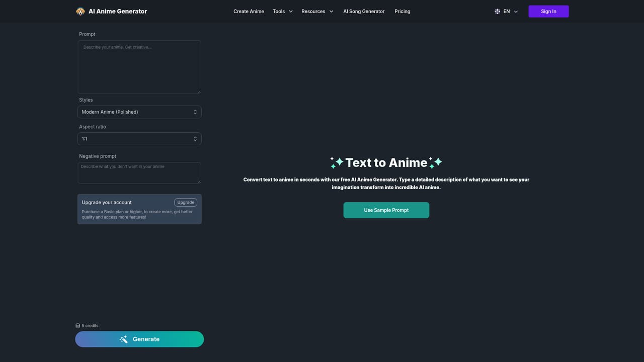Click the "5 credits" text

[x=90, y=326]
